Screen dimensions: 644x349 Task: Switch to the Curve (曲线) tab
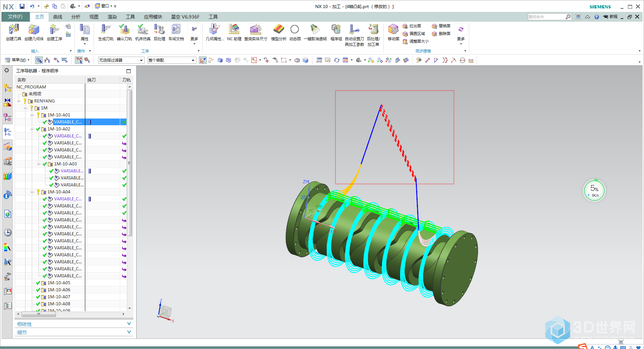point(58,17)
